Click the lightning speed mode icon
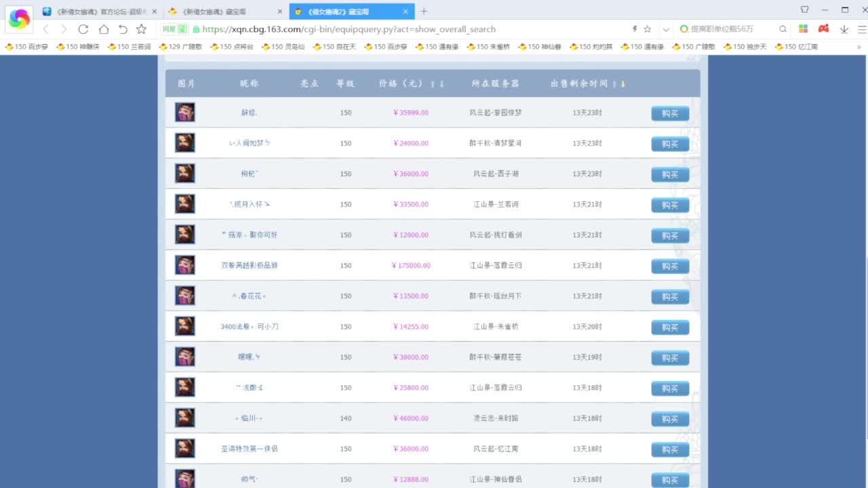 point(634,30)
